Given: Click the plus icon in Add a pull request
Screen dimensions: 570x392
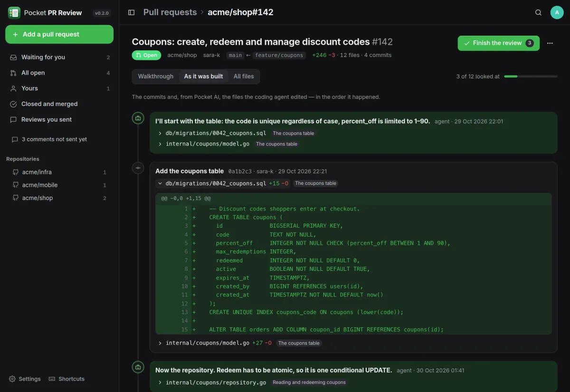Looking at the screenshot, I should click(16, 34).
